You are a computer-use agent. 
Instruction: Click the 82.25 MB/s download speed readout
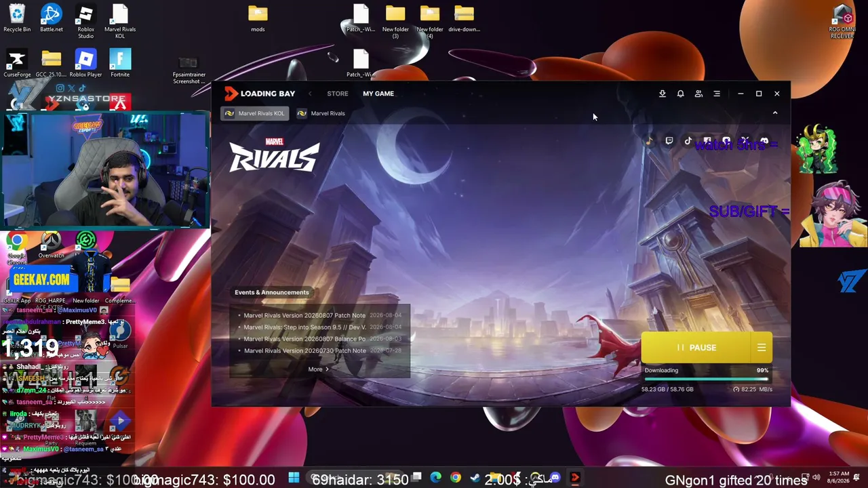point(753,389)
